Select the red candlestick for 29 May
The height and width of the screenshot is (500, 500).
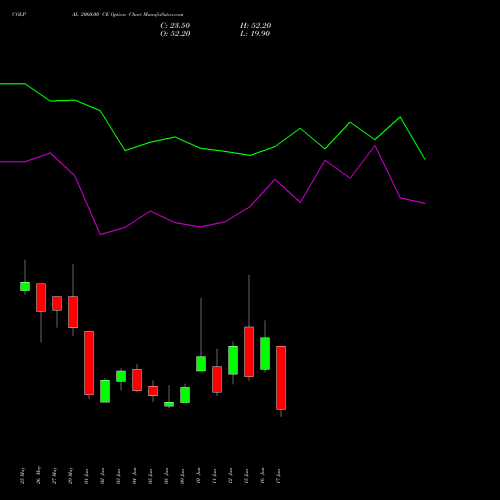click(x=73, y=312)
